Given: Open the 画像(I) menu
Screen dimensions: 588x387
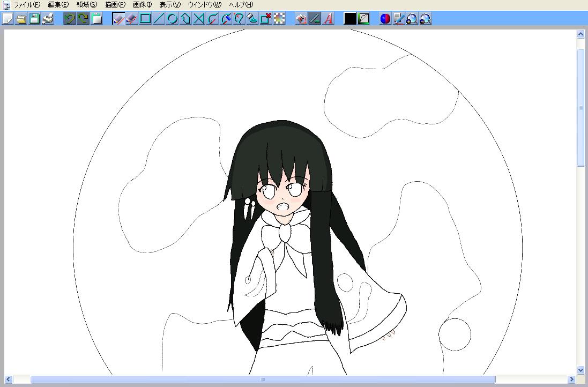Looking at the screenshot, I should (143, 5).
